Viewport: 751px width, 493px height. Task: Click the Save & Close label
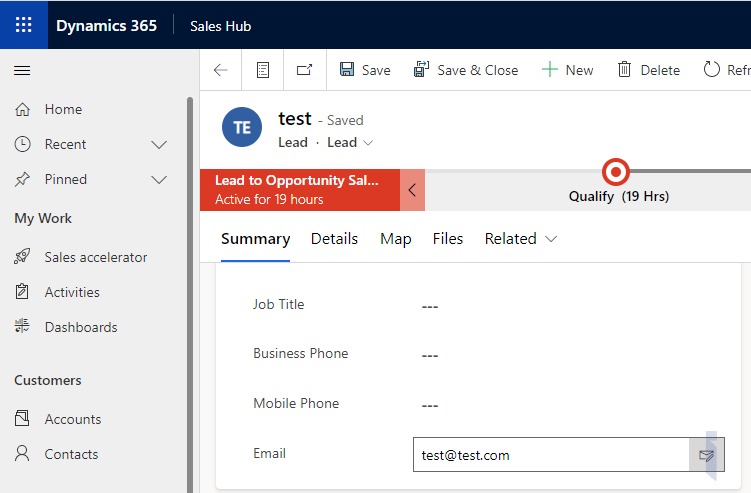click(478, 70)
